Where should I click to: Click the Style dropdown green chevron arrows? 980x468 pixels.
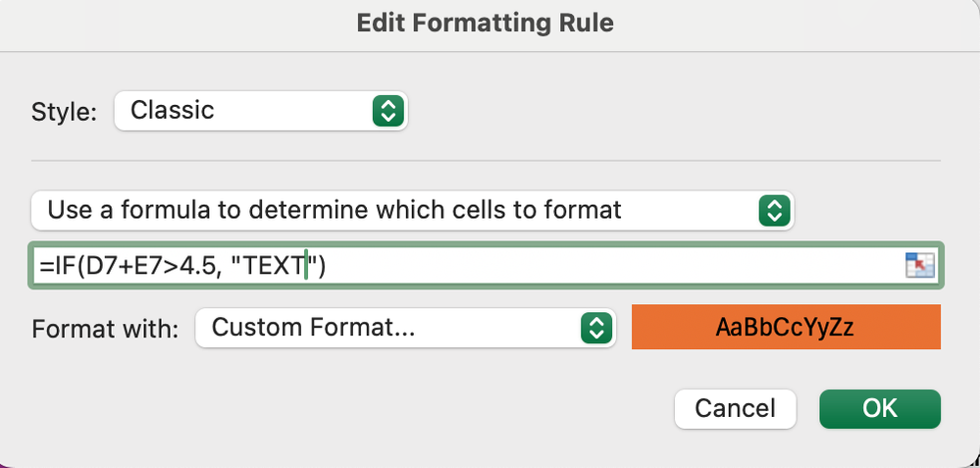[x=388, y=110]
